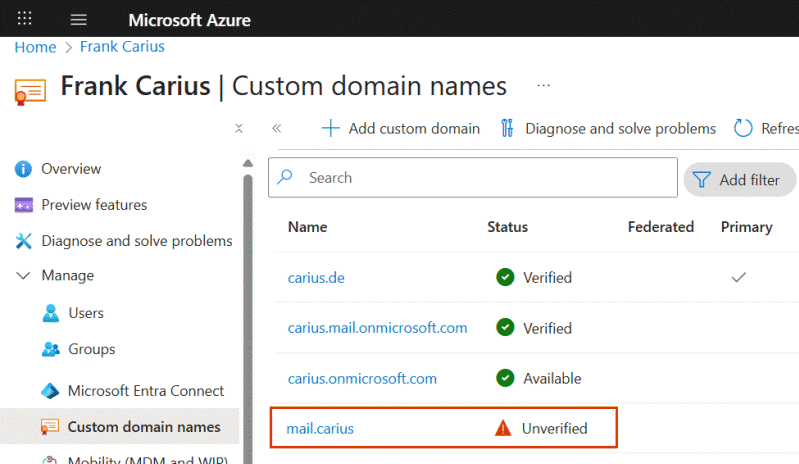Select Custom domain names menu item
This screenshot has height=464, width=799.
pos(144,427)
